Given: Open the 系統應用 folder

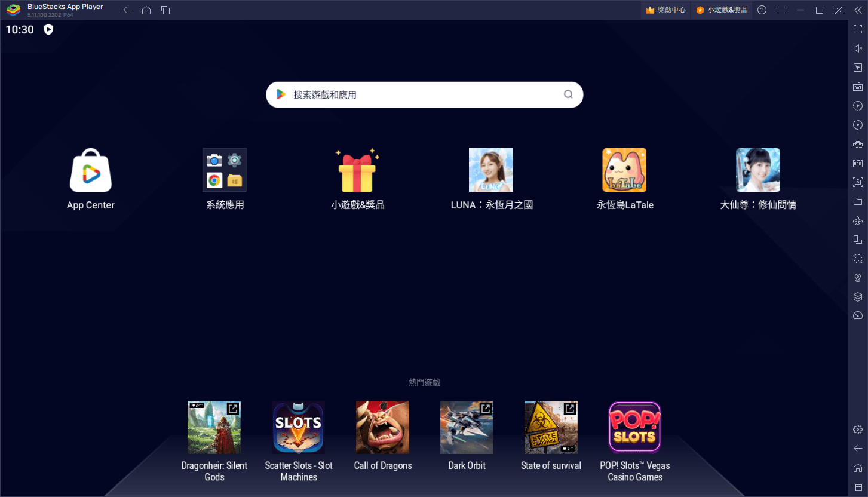Looking at the screenshot, I should (225, 179).
